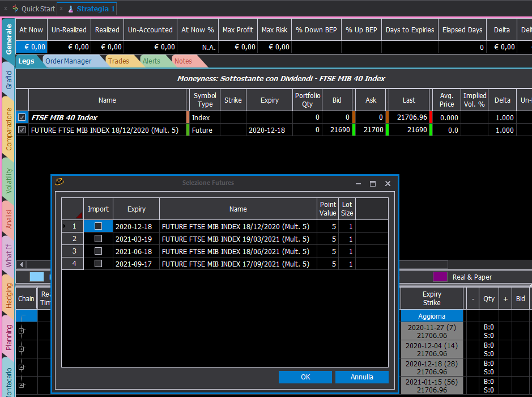Screen dimensions: 532x397
Task: Open the Volatility side tab
Action: click(x=8, y=181)
